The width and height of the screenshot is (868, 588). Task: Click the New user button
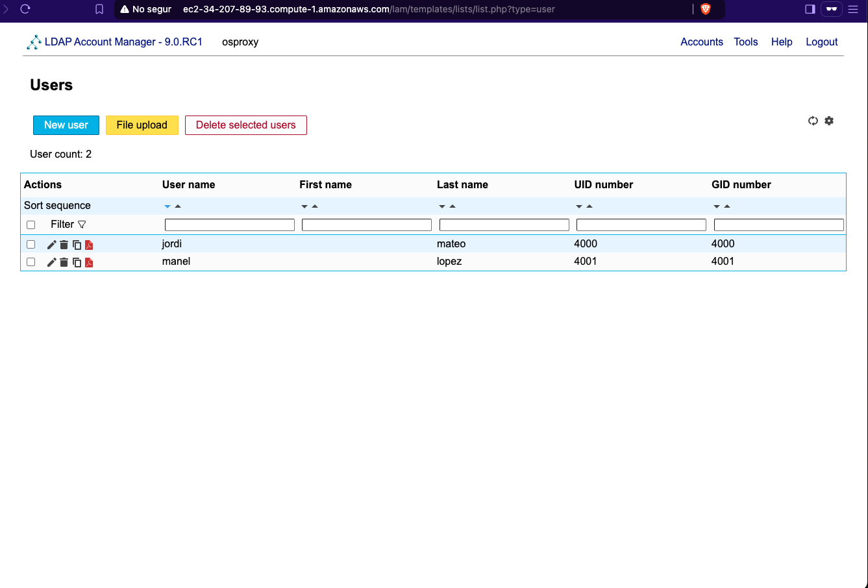coord(66,125)
